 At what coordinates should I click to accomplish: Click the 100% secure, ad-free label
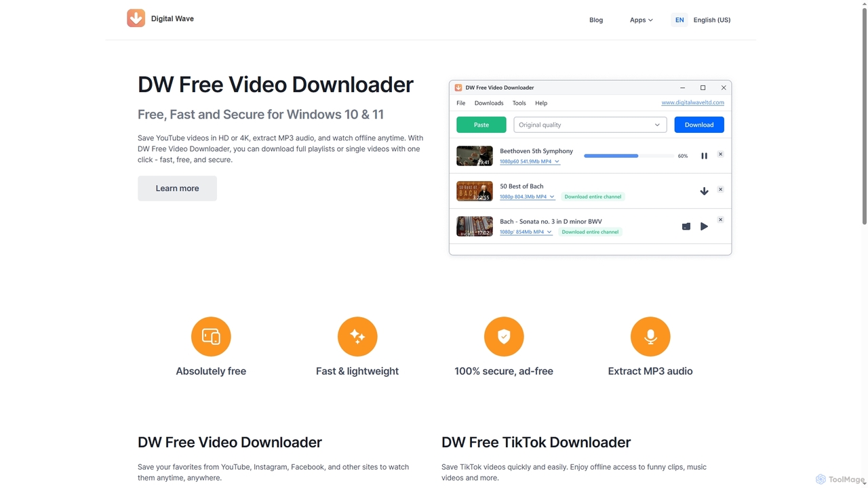tap(504, 371)
